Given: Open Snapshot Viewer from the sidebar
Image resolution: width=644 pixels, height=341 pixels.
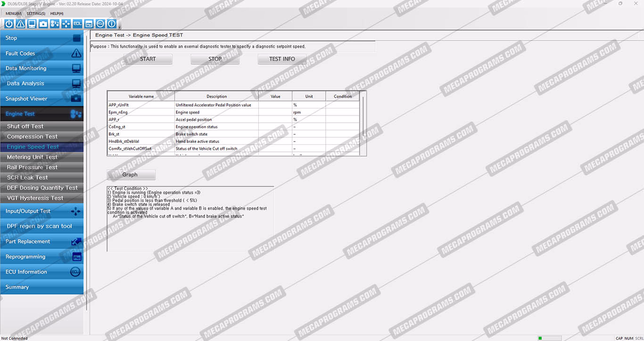Looking at the screenshot, I should [x=42, y=99].
